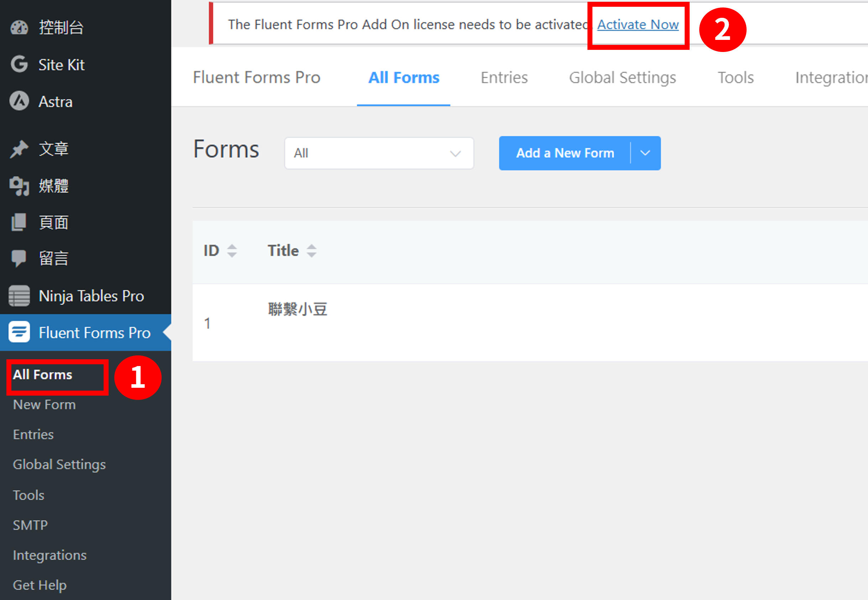Open the All forms filter dropdown
The image size is (868, 600).
(x=379, y=153)
